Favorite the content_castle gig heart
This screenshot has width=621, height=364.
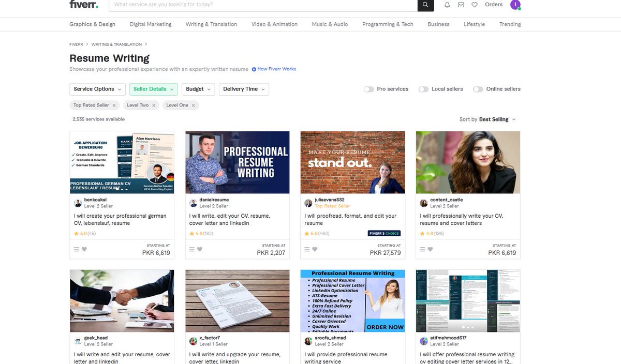[430, 249]
